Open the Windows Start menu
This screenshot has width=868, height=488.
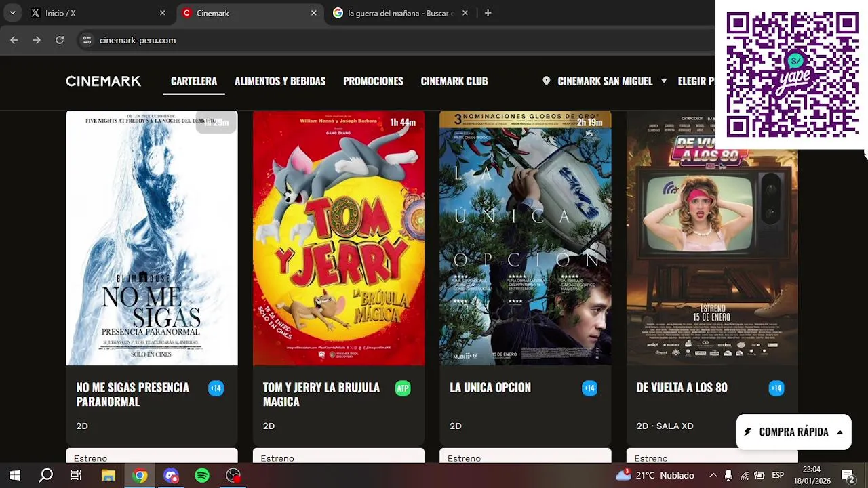pos(15,475)
